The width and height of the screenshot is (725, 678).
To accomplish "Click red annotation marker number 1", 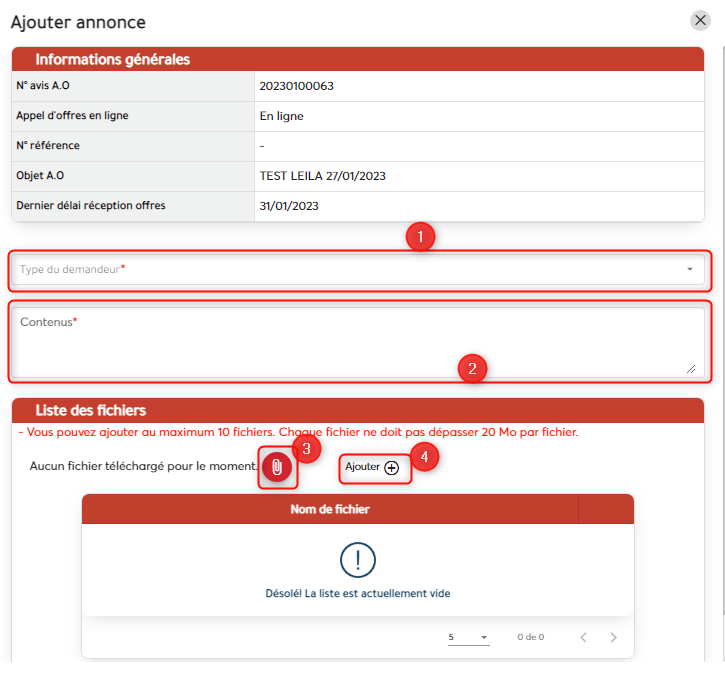I will point(421,238).
